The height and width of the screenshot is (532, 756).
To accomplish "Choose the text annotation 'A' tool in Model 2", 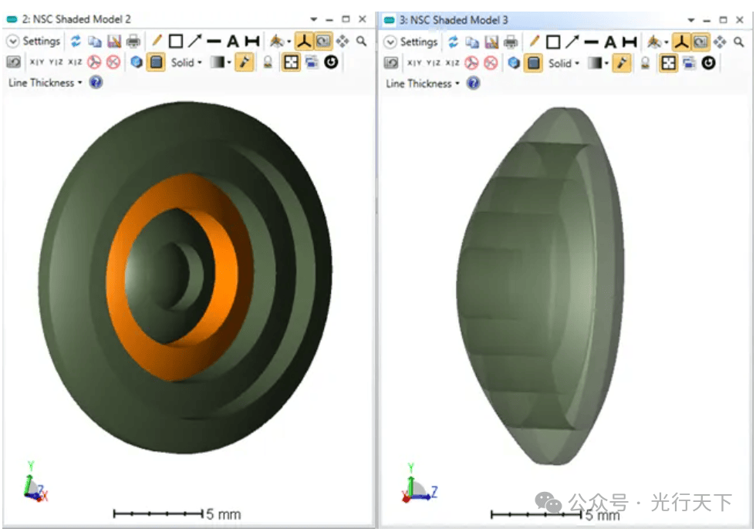I will 232,42.
